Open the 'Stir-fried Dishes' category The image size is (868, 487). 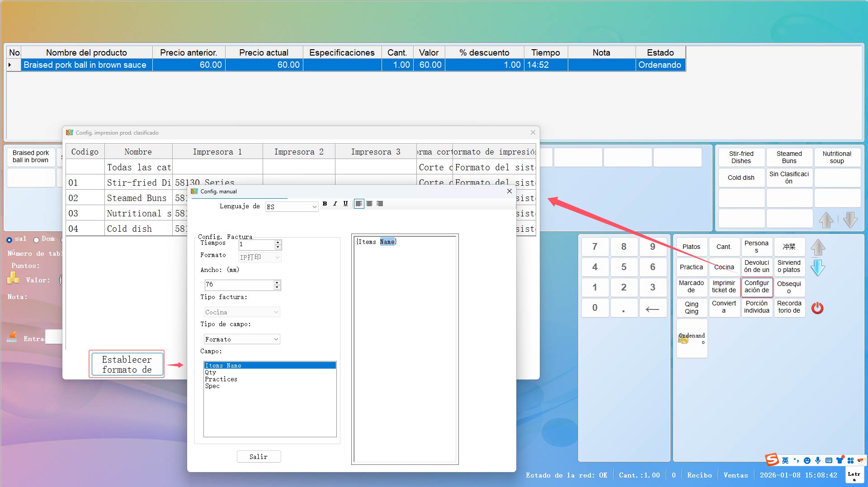point(741,157)
